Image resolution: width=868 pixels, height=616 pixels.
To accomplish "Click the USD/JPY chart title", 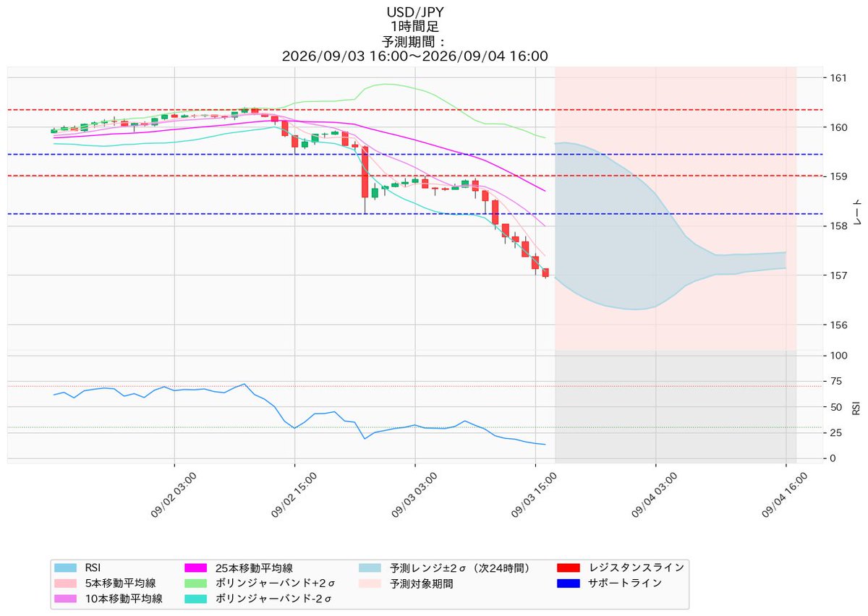I will pos(414,12).
